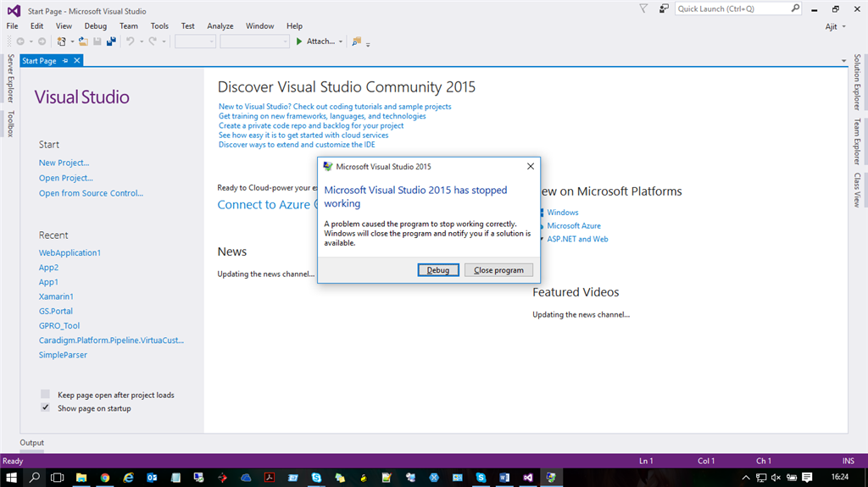Open Windows Start menu
Viewport: 868px width, 487px height.
tap(11, 478)
